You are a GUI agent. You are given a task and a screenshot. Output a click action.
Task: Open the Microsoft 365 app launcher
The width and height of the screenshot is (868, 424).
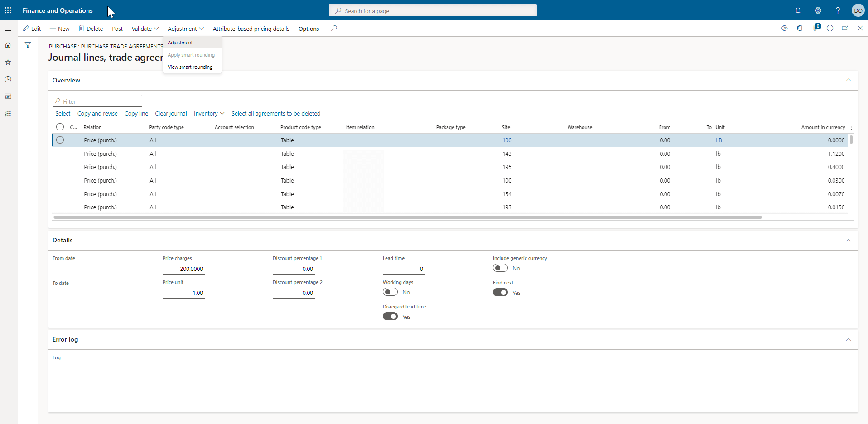(x=7, y=10)
